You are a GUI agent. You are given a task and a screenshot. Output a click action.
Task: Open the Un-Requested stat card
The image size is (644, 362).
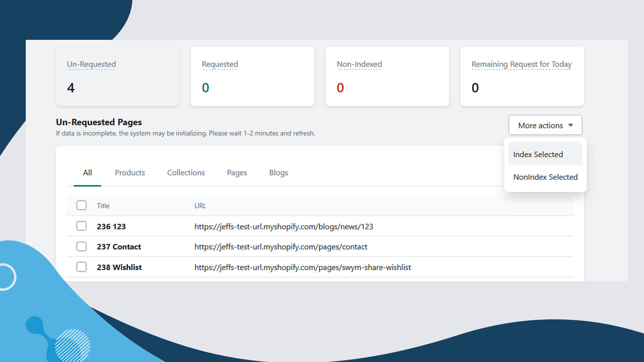click(118, 76)
